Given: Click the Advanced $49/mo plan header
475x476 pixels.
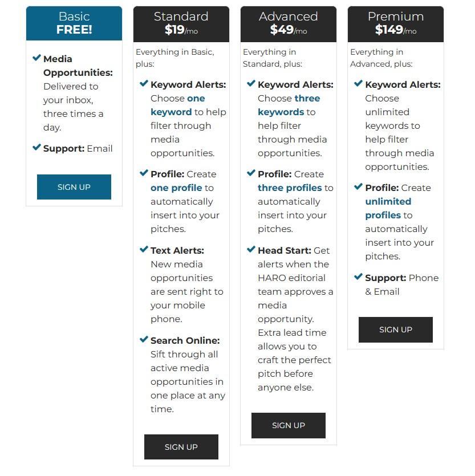Looking at the screenshot, I should coord(289,23).
